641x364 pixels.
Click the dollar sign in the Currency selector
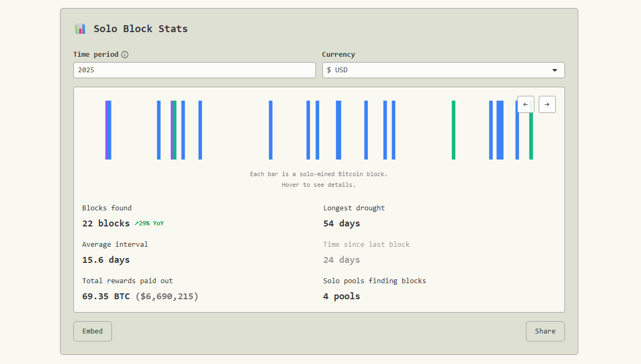pos(329,70)
